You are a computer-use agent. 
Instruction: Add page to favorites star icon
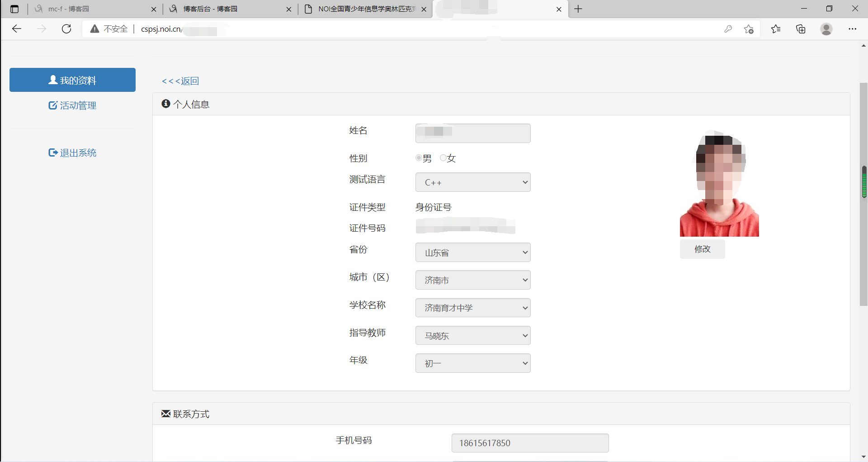point(749,29)
